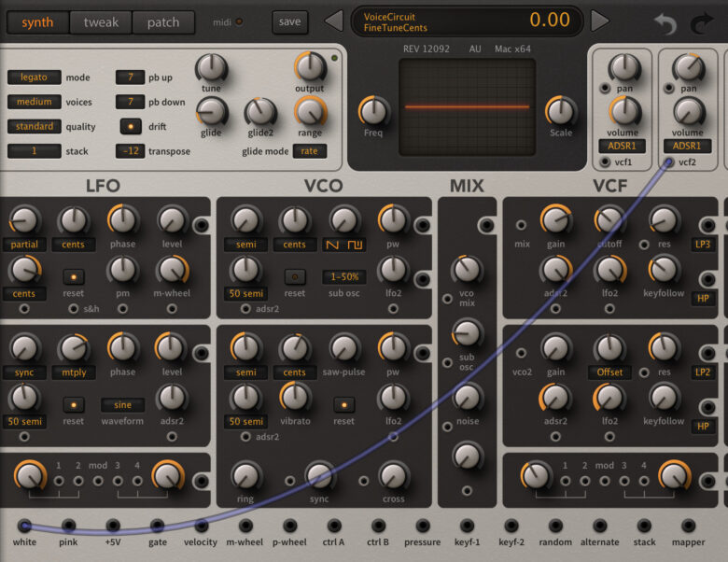
Task: Click the s&h jack in LFO1
Action: tap(74, 308)
